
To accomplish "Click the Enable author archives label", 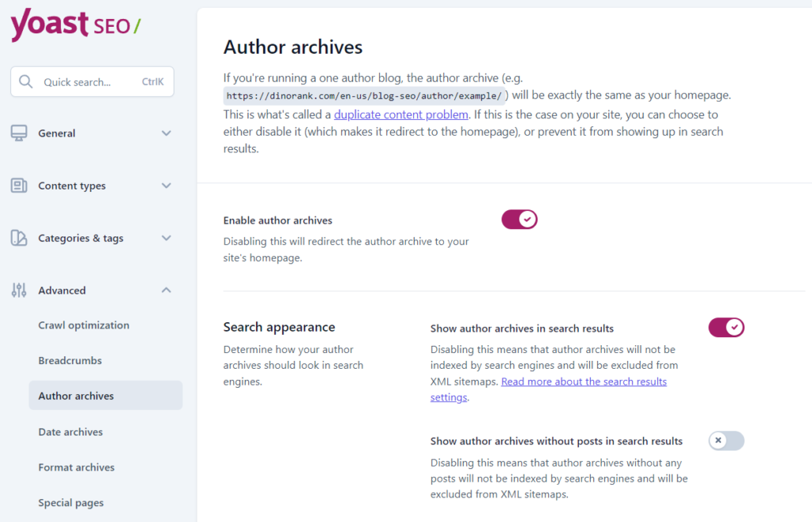I will click(278, 221).
